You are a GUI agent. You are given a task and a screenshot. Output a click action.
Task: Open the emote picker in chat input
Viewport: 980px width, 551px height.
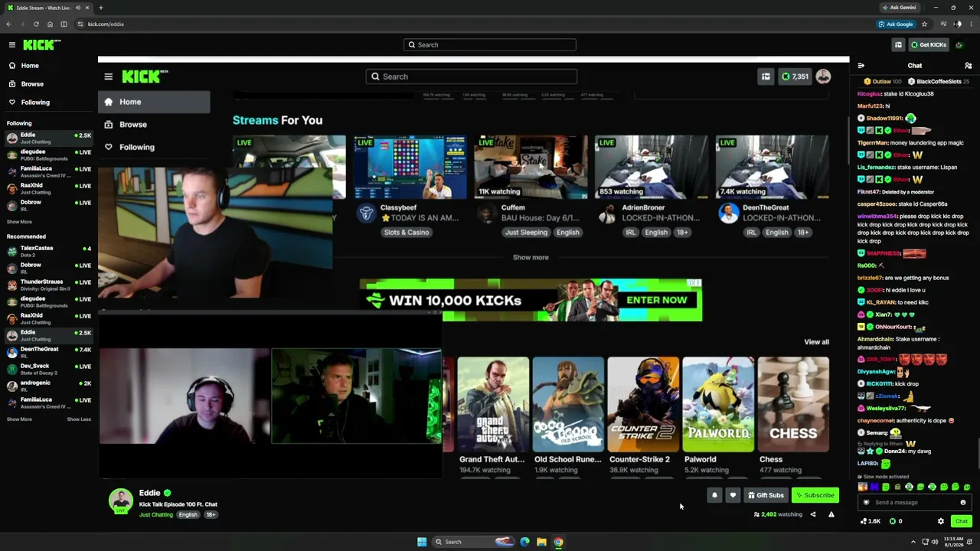click(963, 503)
